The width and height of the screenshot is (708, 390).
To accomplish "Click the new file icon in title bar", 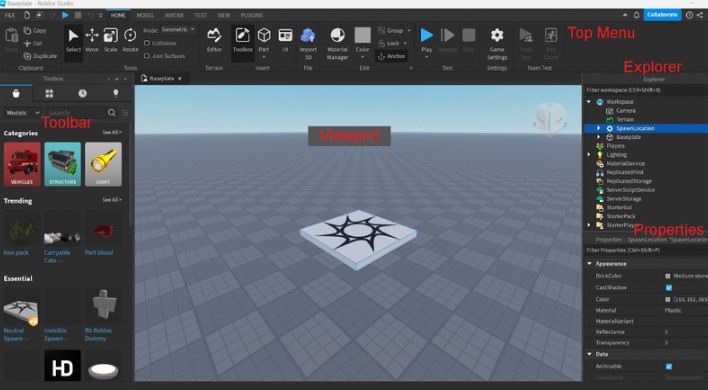I will point(27,15).
